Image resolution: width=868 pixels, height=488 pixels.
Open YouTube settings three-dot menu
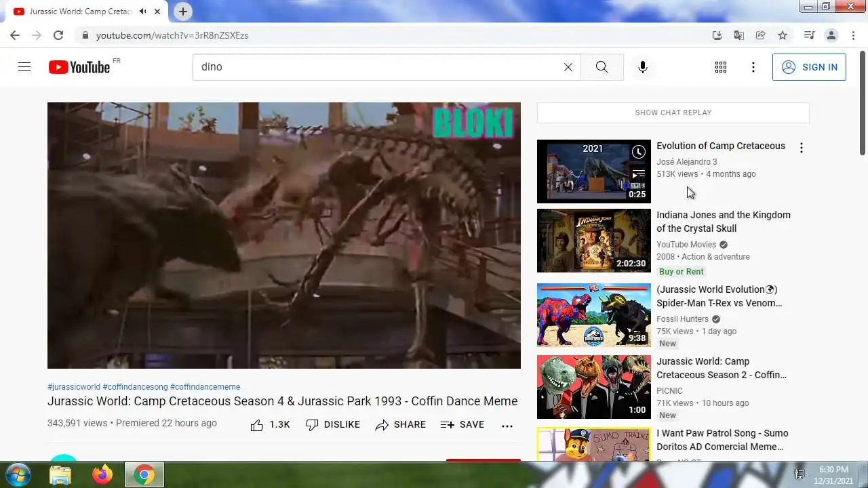point(753,67)
